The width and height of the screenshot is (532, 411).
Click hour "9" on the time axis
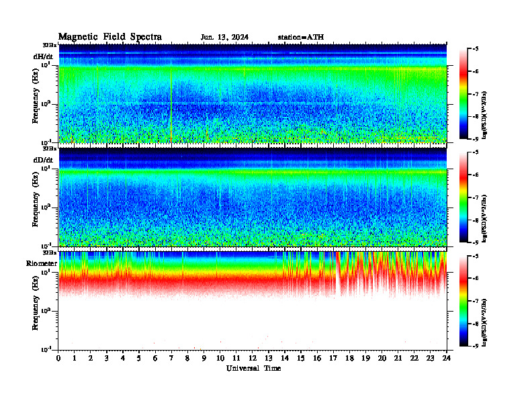(204, 359)
